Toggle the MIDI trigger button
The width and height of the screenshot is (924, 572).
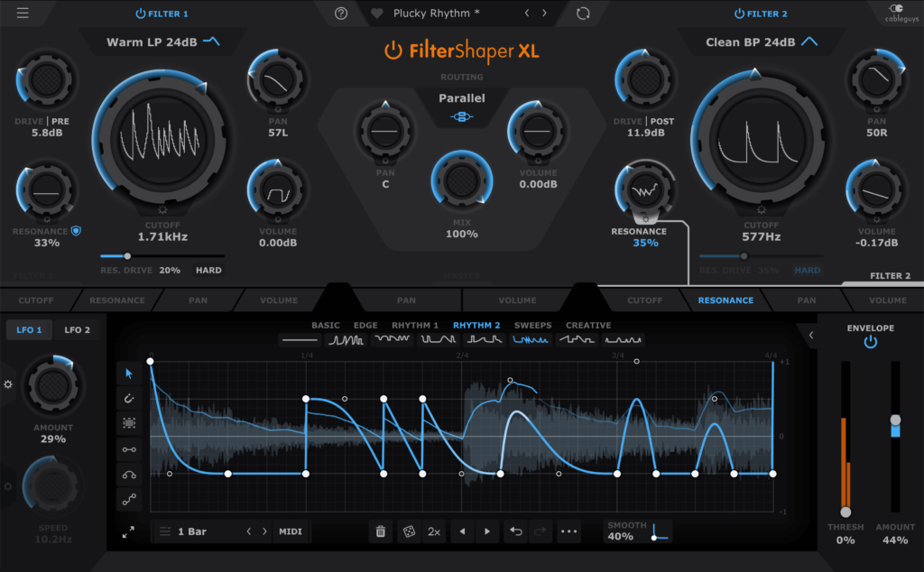(x=291, y=531)
